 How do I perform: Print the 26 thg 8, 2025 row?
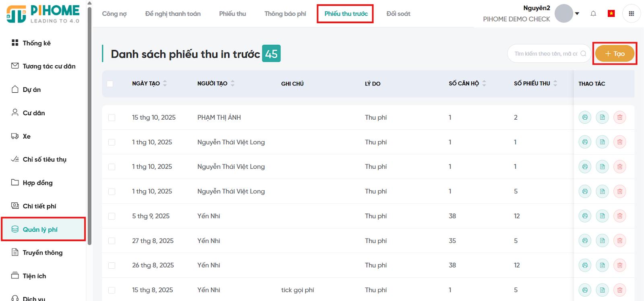584,265
